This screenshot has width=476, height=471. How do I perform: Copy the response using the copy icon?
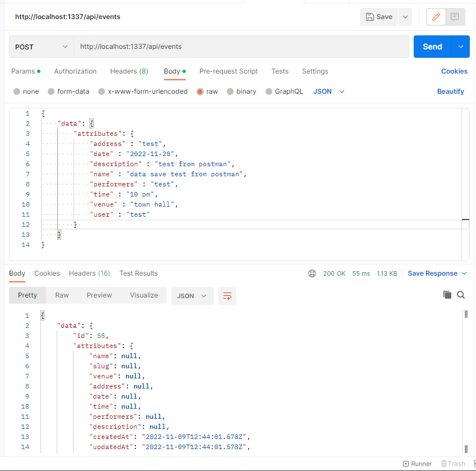[447, 295]
